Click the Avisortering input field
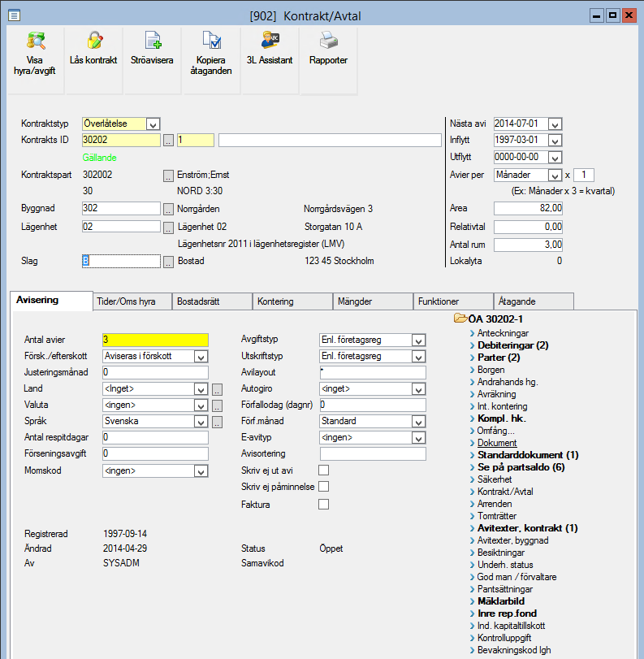This screenshot has width=644, height=659. tap(373, 454)
